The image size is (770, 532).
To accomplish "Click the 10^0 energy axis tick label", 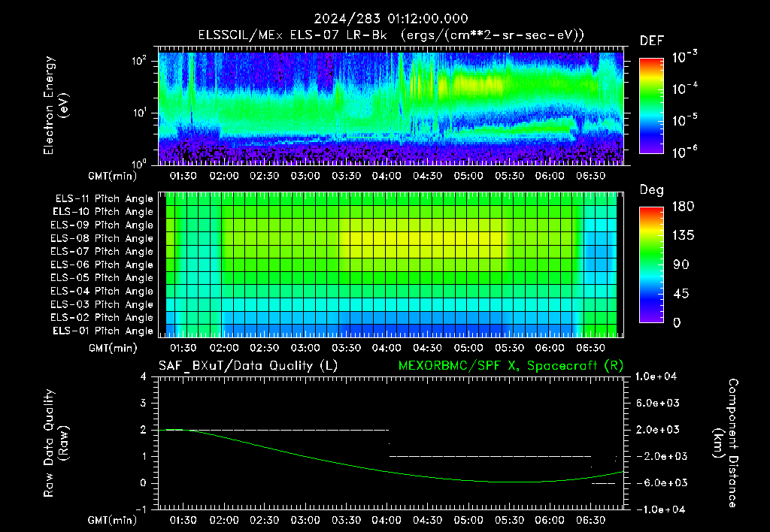I will 139,163.
